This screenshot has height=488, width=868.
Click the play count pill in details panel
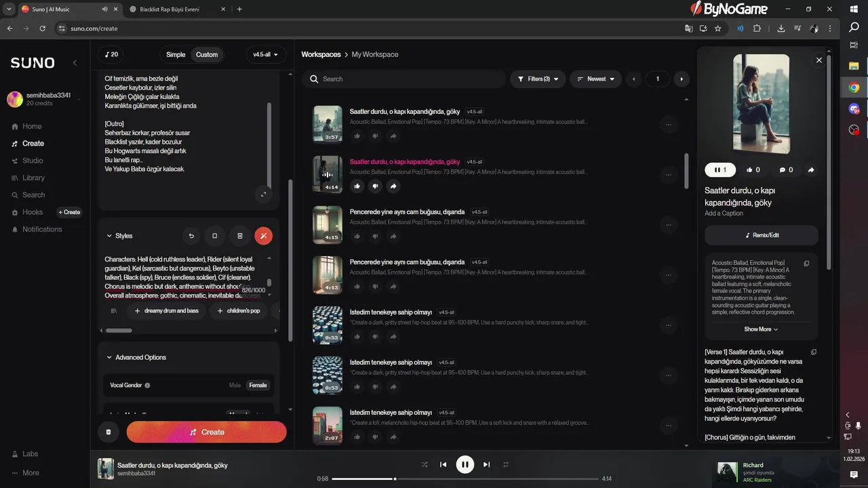click(720, 170)
